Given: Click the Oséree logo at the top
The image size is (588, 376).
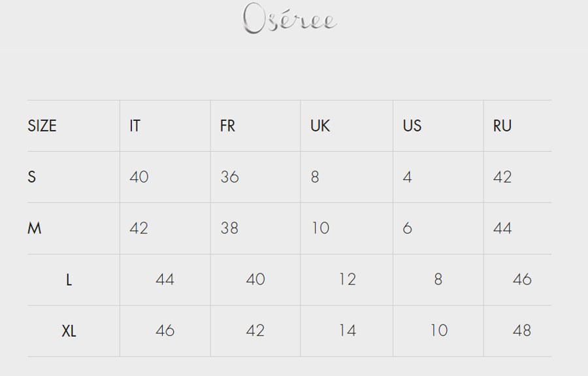Looking at the screenshot, I should click(x=289, y=18).
